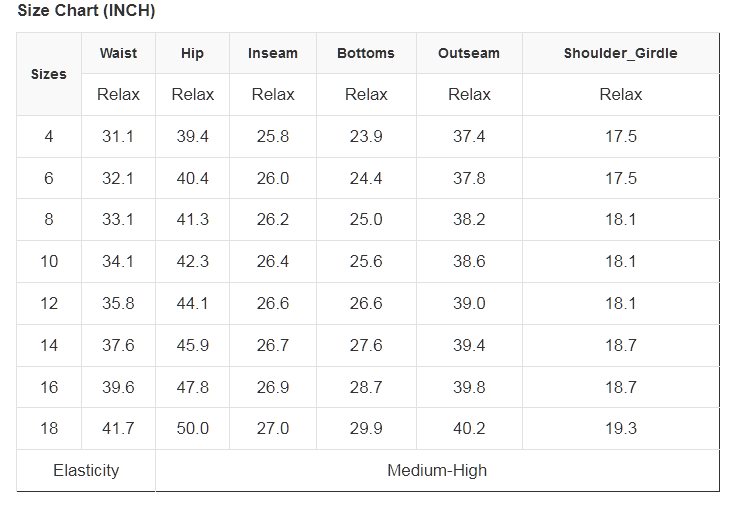Viewport: 732px width, 505px height.
Task: Click hip value 41.3 in size 8 row
Action: [x=193, y=220]
